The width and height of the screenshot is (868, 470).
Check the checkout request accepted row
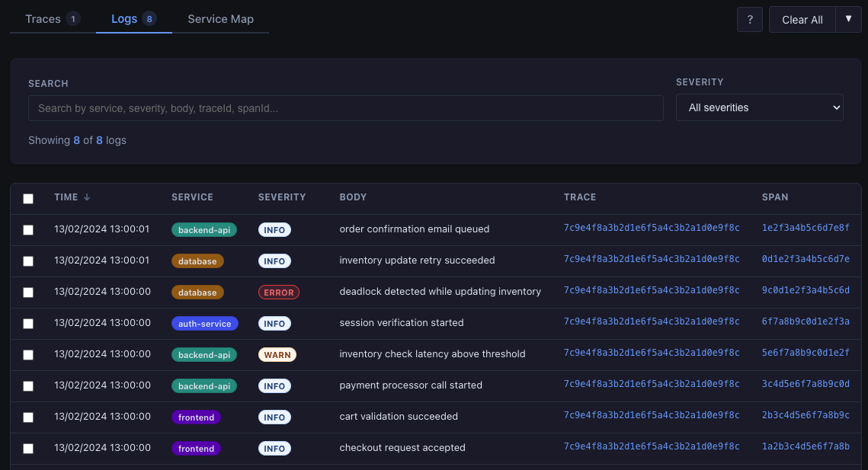point(28,449)
